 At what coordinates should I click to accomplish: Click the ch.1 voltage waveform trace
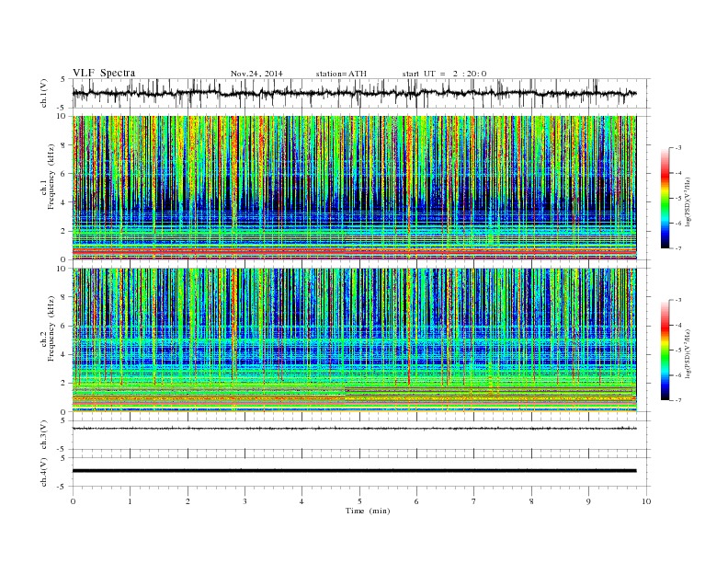tap(354, 93)
